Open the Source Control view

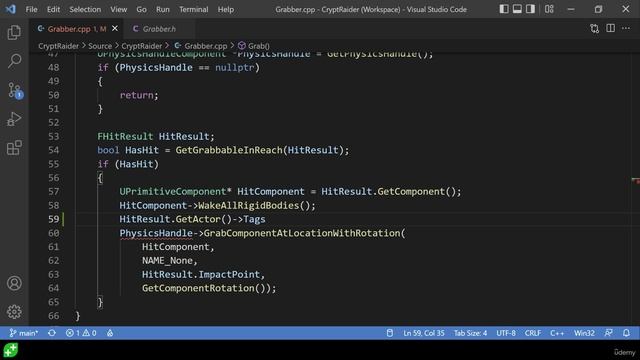click(x=15, y=90)
